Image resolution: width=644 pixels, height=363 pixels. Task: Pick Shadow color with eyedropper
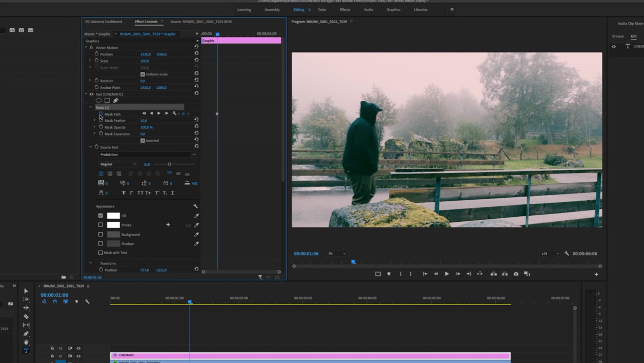[196, 243]
